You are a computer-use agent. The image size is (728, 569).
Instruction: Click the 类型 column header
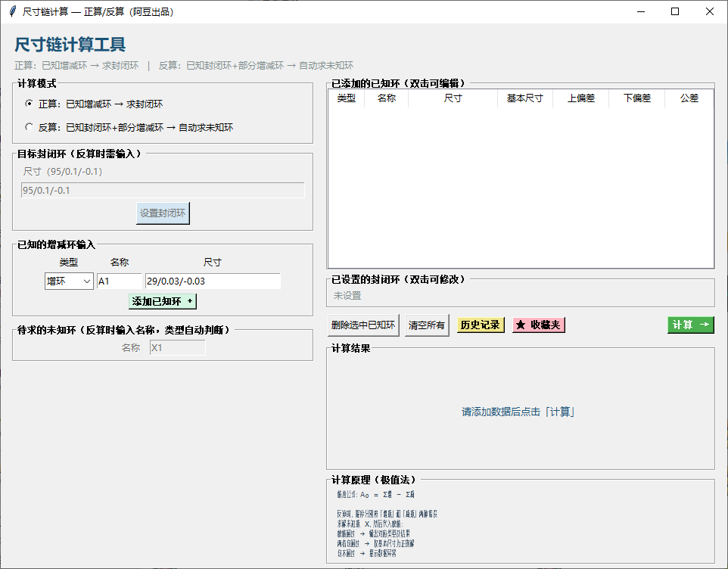pyautogui.click(x=346, y=98)
